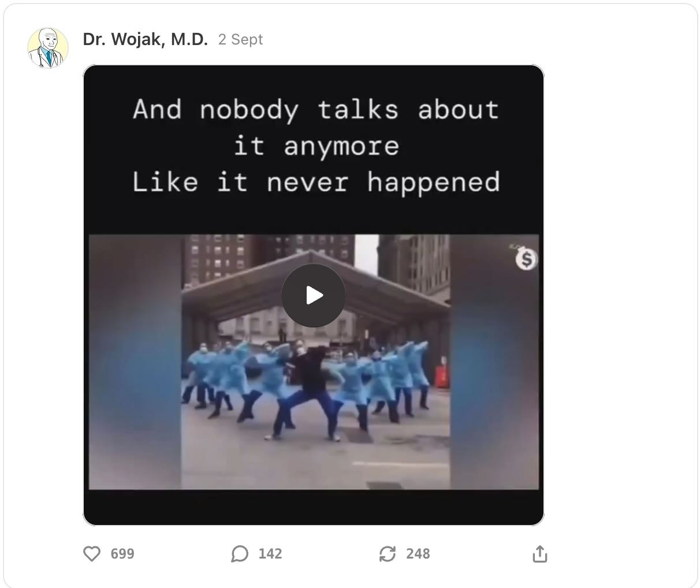Play the dancing nurses video
This screenshot has width=700, height=588.
click(314, 296)
